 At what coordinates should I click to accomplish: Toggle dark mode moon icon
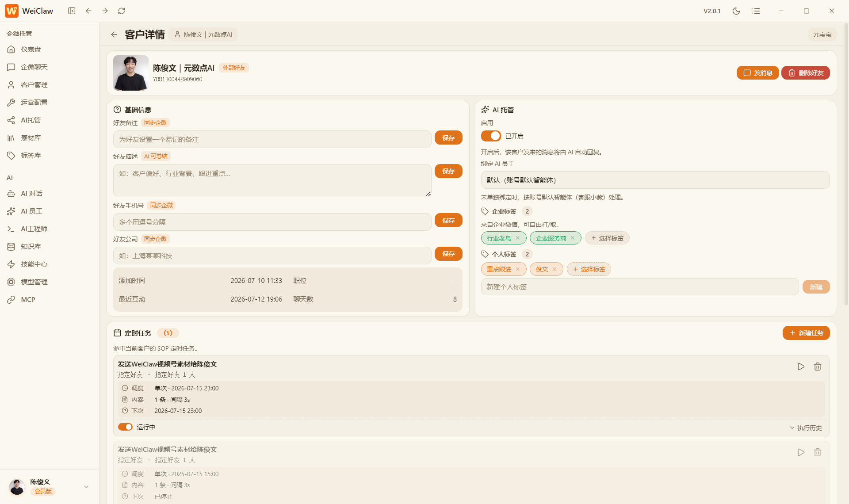(736, 11)
